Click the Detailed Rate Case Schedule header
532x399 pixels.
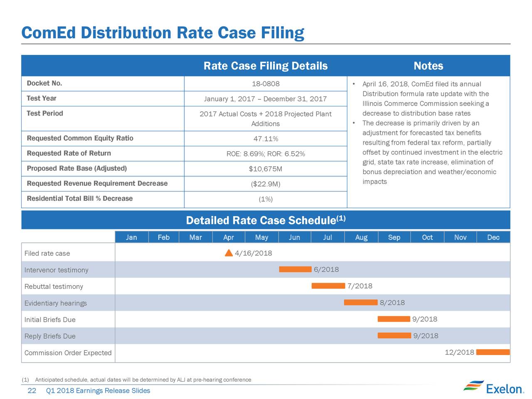coord(266,220)
